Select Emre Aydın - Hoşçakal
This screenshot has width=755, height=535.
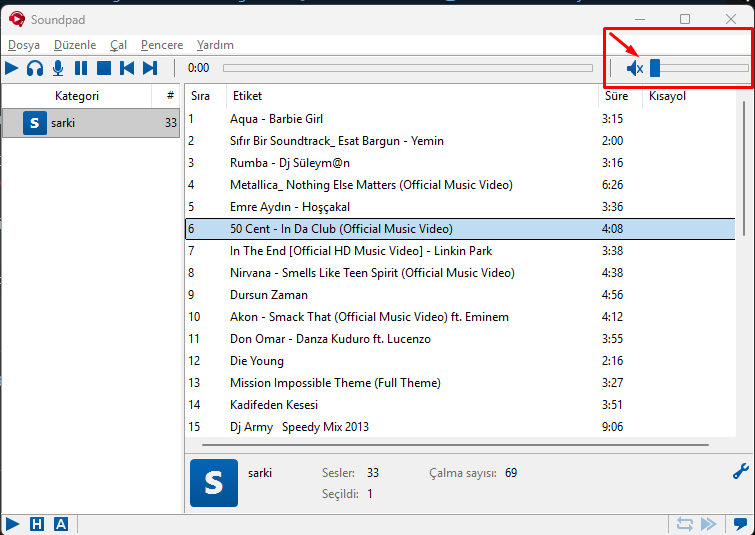point(460,207)
